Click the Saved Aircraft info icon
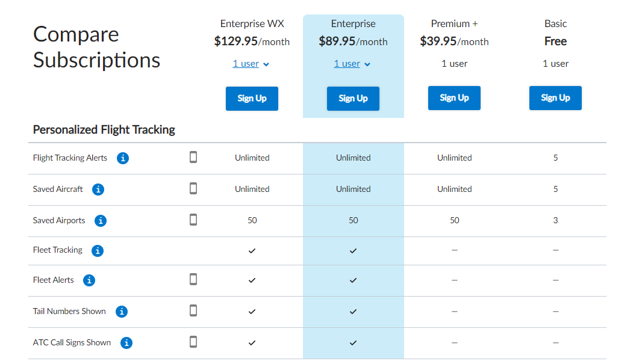642x364 pixels. coord(98,189)
